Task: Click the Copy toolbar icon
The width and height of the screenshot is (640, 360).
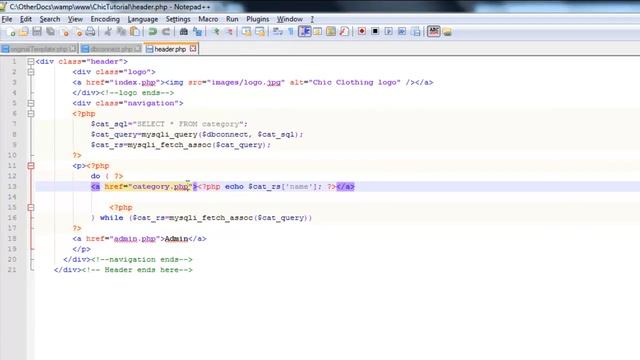Action: point(121,32)
